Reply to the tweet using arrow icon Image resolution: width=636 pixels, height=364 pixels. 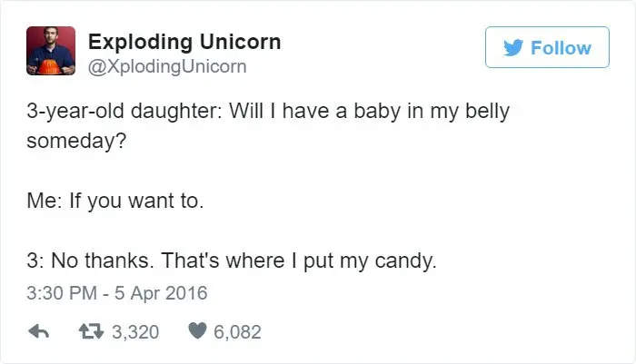tap(36, 332)
